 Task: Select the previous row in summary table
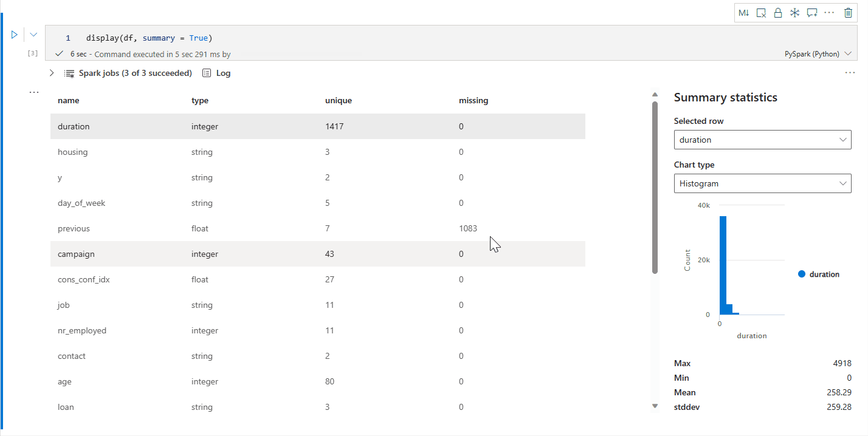pyautogui.click(x=318, y=228)
